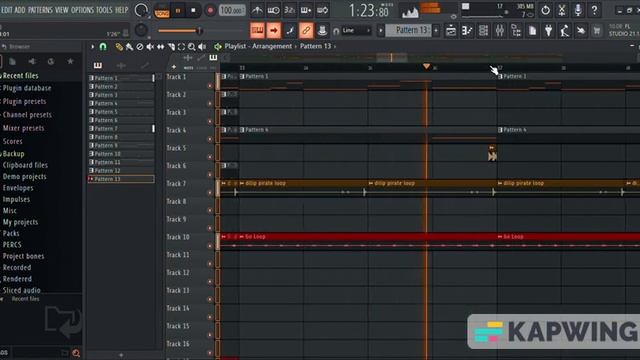
Task: Expand Plugin database in Browser
Action: tap(27, 88)
